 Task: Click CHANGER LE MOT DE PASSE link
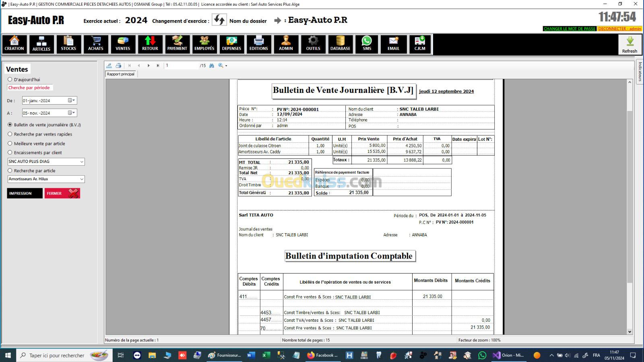click(569, 29)
